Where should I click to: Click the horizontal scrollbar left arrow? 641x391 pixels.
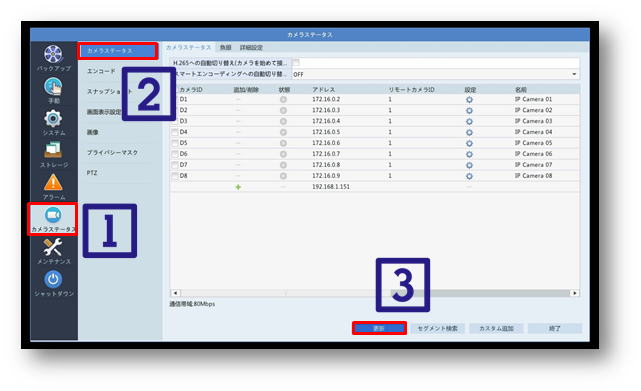click(175, 293)
